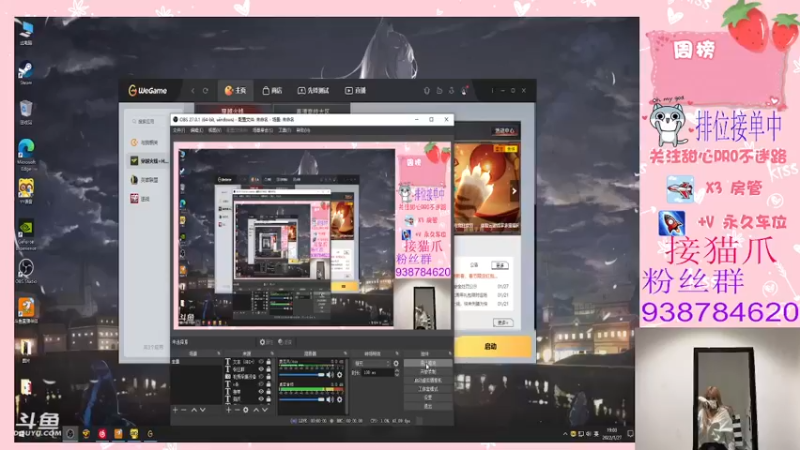The width and height of the screenshot is (800, 450).
Task: Switch to the WeGame 直播 tab
Action: [x=356, y=91]
